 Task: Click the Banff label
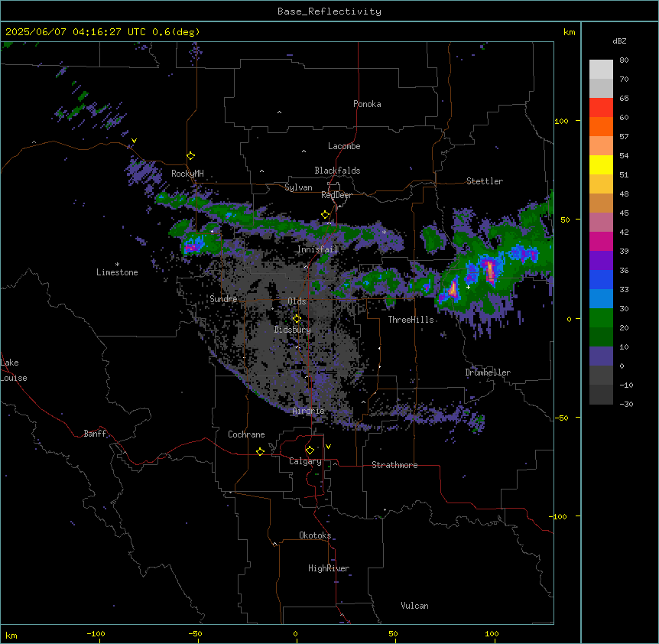(95, 434)
